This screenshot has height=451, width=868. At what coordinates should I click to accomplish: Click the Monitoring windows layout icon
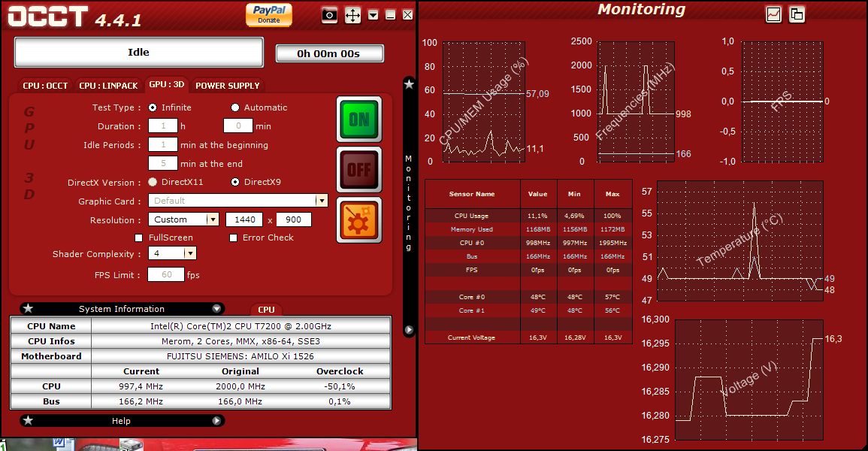click(797, 14)
